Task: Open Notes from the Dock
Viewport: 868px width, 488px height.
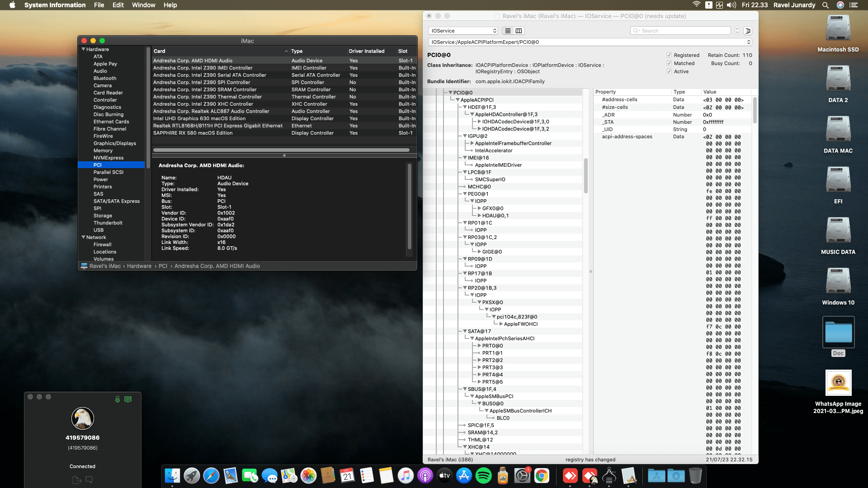Action: click(x=386, y=476)
